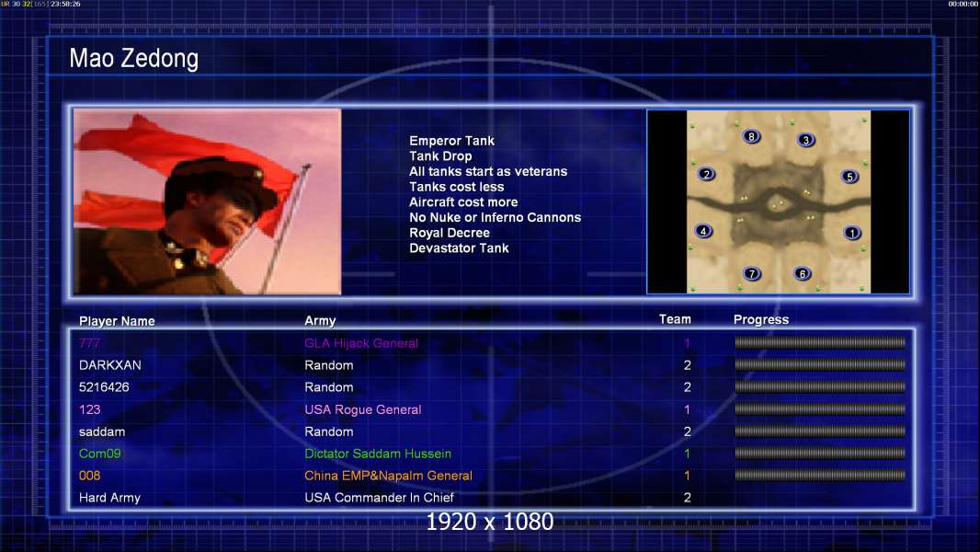
Task: Click start position marker 4 on map
Action: coord(703,231)
